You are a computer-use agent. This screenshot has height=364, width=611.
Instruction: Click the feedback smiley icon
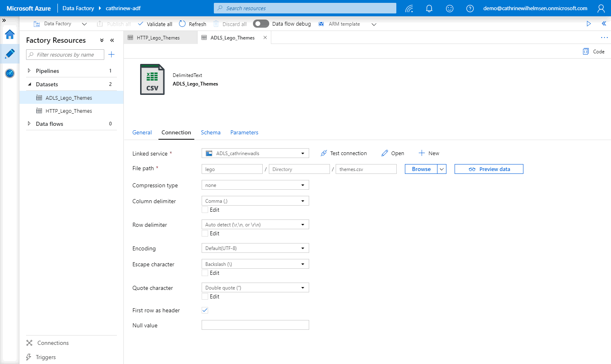coord(449,9)
